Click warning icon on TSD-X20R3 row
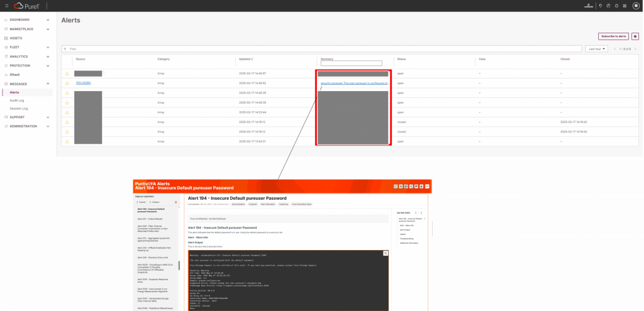Image resolution: width=644 pixels, height=311 pixels. pos(67,83)
